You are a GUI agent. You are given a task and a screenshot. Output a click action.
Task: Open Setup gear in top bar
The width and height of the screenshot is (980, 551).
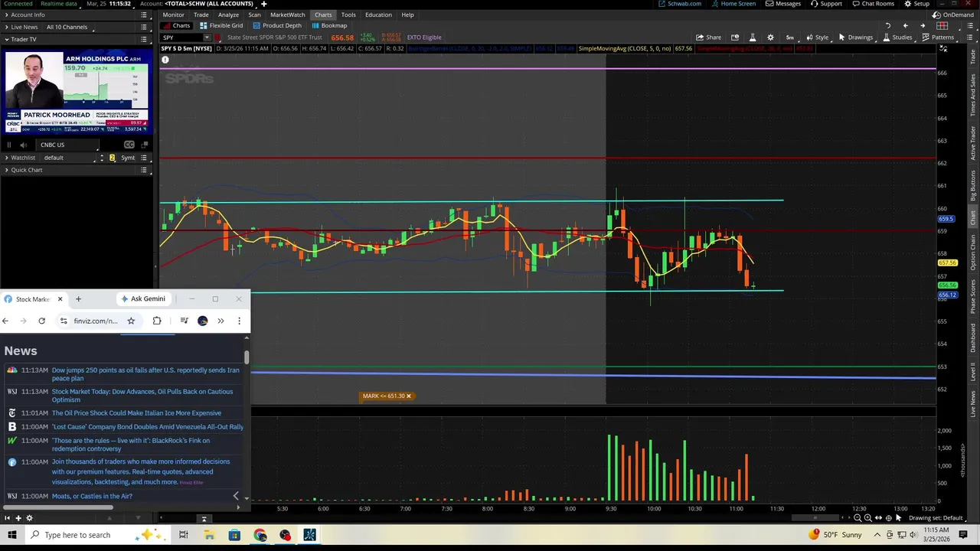(916, 4)
